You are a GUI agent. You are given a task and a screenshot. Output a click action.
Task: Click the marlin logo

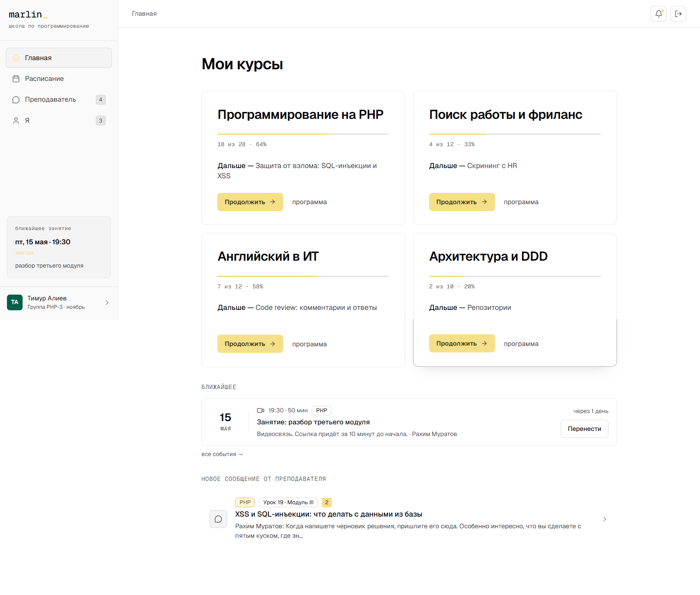(28, 15)
